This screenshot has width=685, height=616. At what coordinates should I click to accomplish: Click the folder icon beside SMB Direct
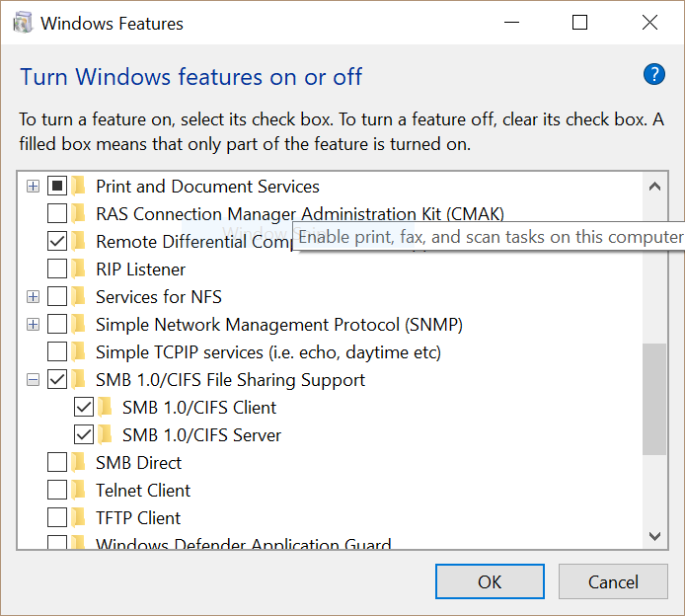78,463
